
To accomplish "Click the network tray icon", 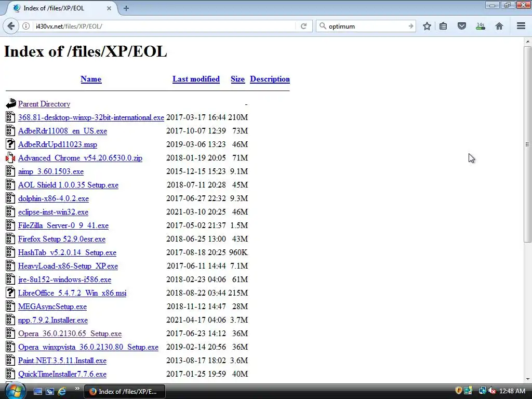I will 482,391.
